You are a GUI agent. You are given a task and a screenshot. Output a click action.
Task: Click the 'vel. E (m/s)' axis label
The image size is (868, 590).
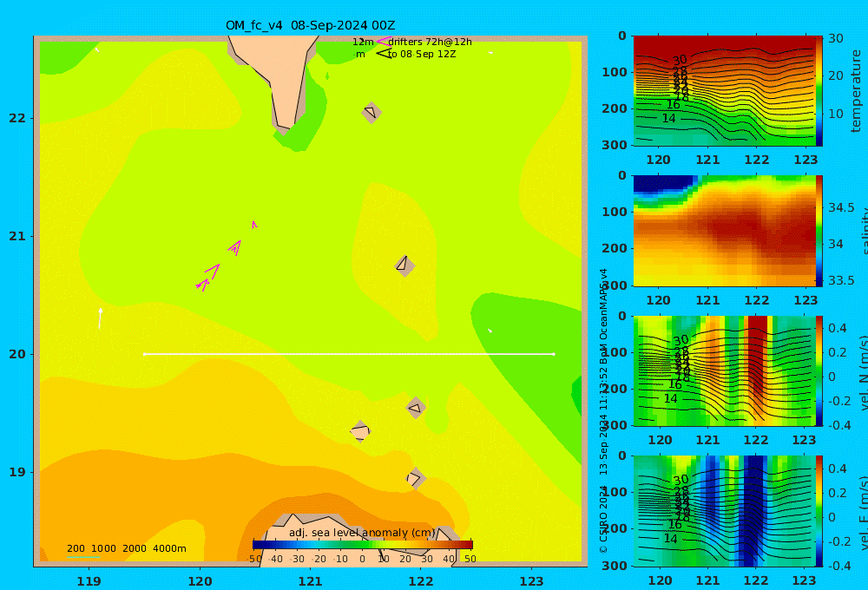864,513
